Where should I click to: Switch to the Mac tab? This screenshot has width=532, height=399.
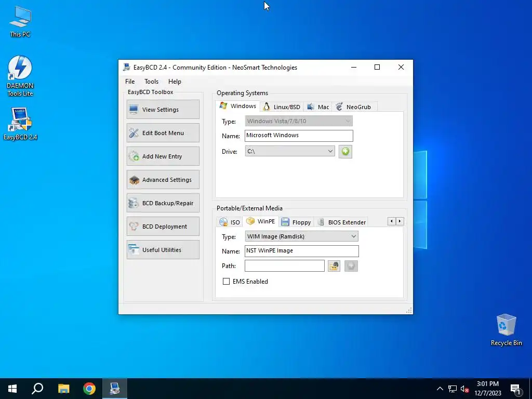pos(318,107)
